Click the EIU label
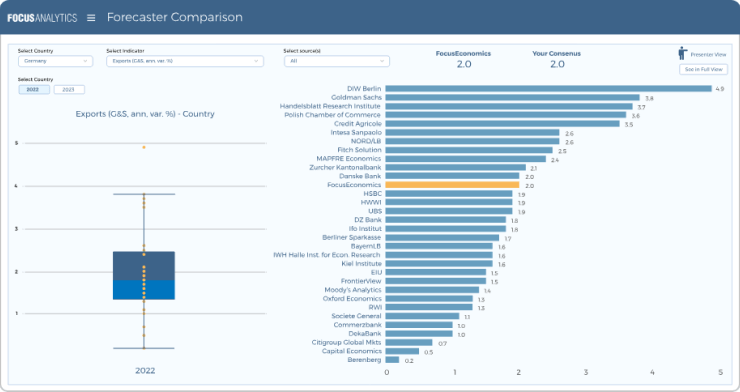740x392 pixels. [376, 272]
